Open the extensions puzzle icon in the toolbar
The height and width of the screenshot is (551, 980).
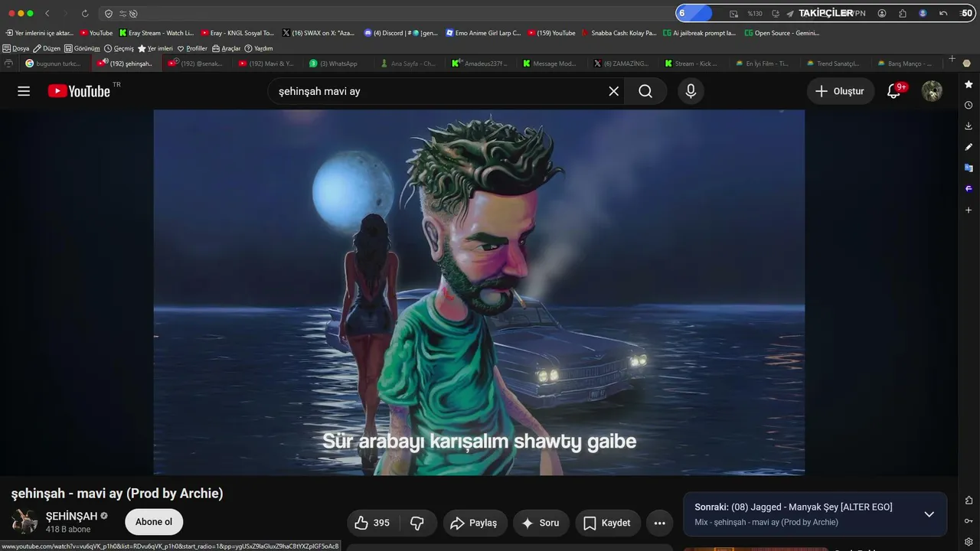[x=903, y=13]
